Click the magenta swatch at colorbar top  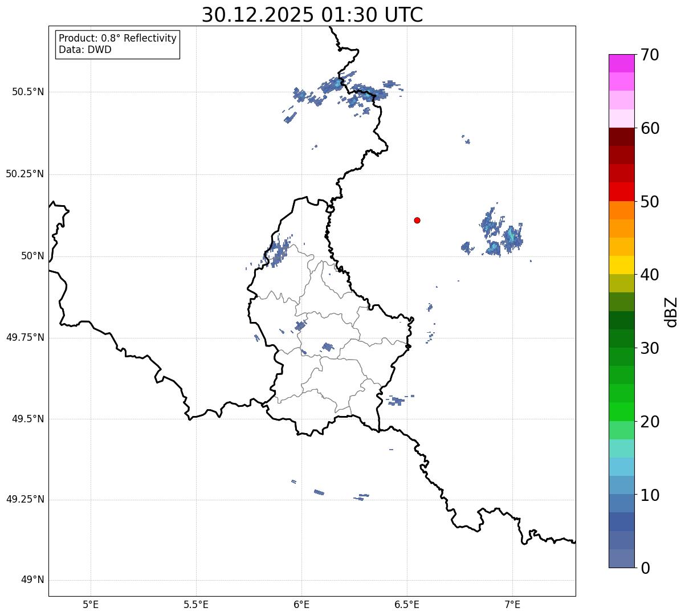(x=622, y=63)
